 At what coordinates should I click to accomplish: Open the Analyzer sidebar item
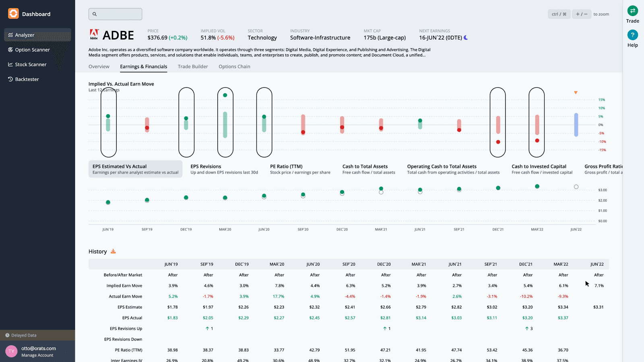37,35
